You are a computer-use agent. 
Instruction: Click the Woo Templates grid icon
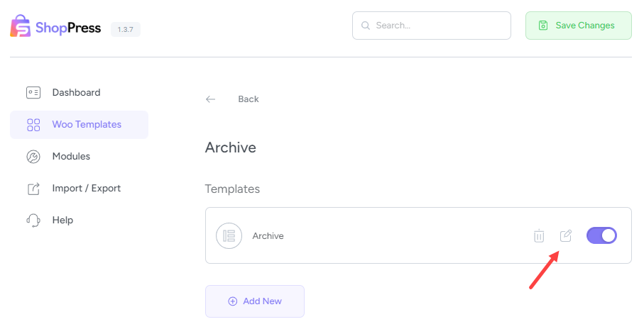(x=33, y=125)
